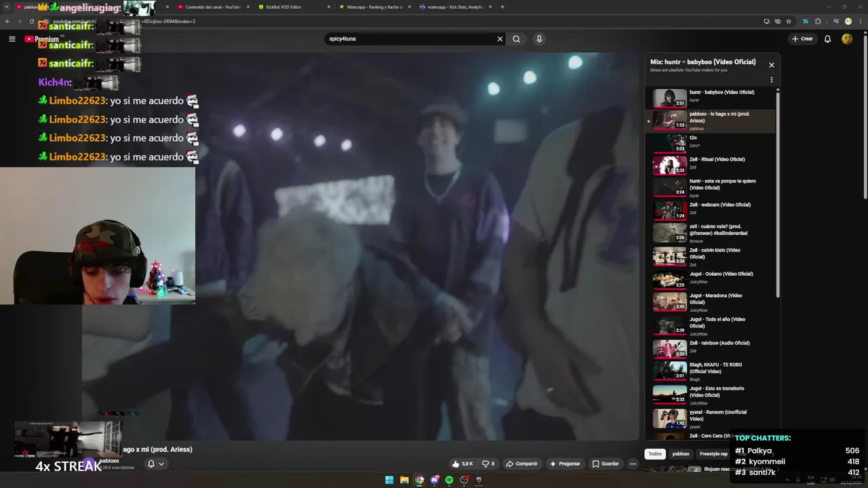This screenshot has width=868, height=488.
Task: Run the search with the magnifier button
Action: click(x=517, y=39)
